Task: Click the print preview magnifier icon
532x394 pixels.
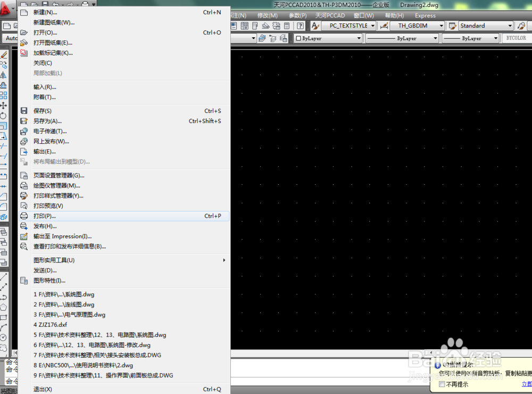Action: pos(24,206)
